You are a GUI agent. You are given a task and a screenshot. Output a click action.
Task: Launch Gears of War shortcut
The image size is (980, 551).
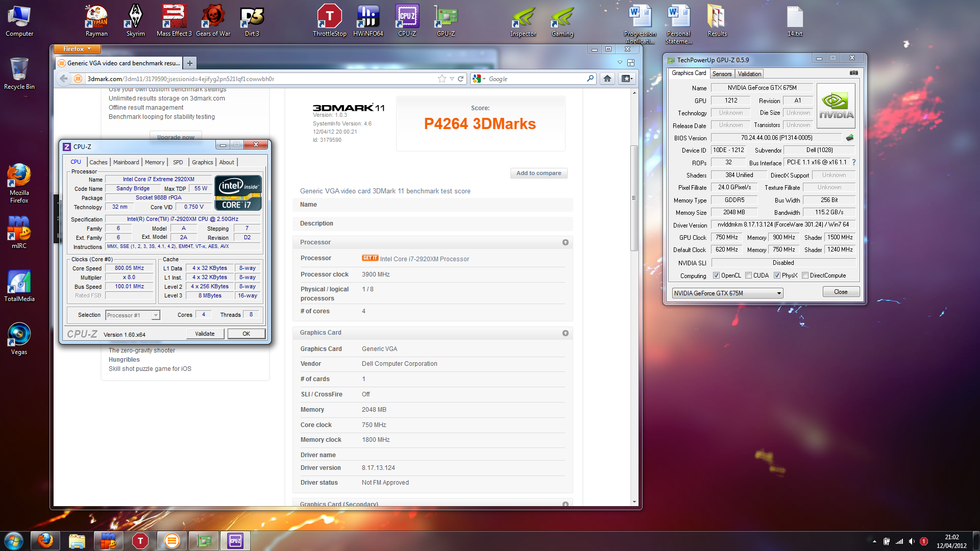click(213, 20)
